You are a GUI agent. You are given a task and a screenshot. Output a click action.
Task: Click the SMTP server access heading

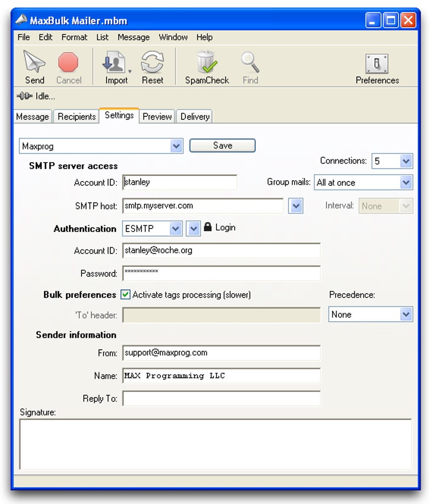pyautogui.click(x=73, y=166)
